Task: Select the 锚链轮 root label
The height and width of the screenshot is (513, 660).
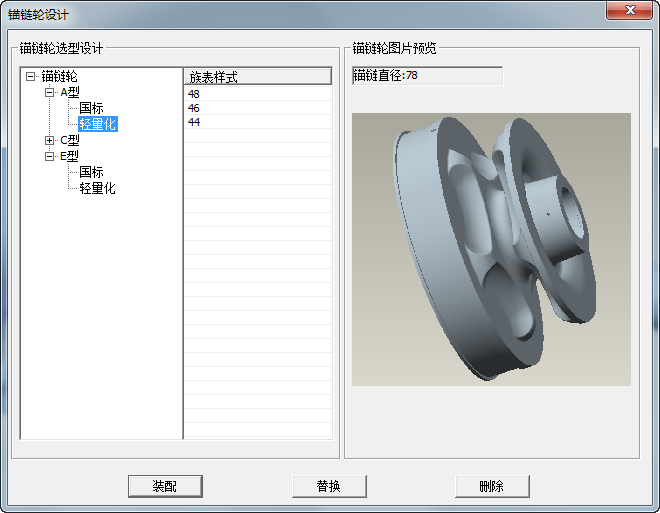Action: tap(59, 76)
